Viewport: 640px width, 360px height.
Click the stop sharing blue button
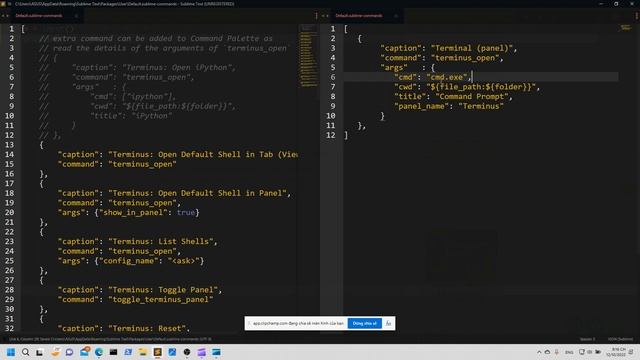point(364,323)
